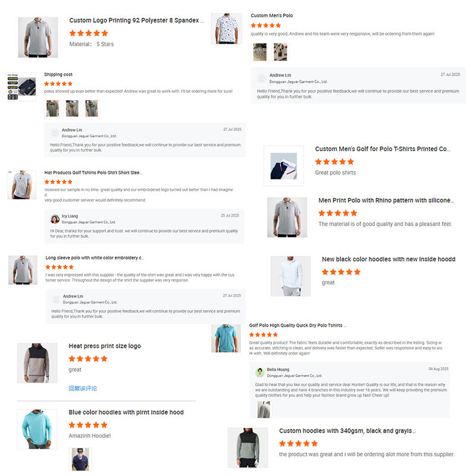Open the third olive shirt photo in Shipping cost review
Viewport: 476px width, 476px height.
(x=92, y=108)
